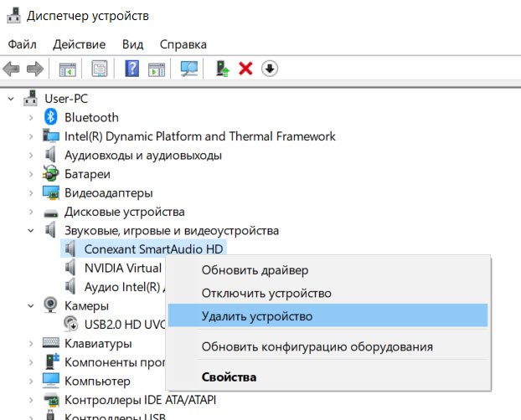The image size is (521, 420).
Task: Expand Intel(R) Dynamic Platform and Thermal Framework
Action: 31,136
